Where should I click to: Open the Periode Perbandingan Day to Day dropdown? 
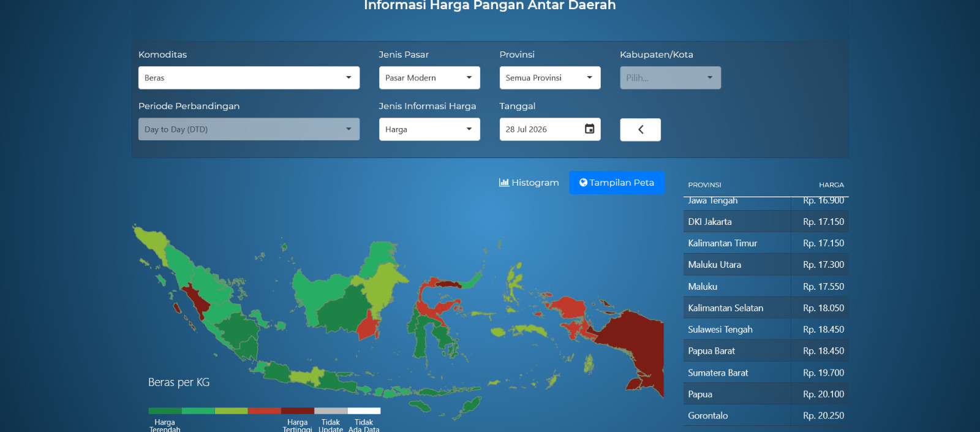[x=249, y=129]
